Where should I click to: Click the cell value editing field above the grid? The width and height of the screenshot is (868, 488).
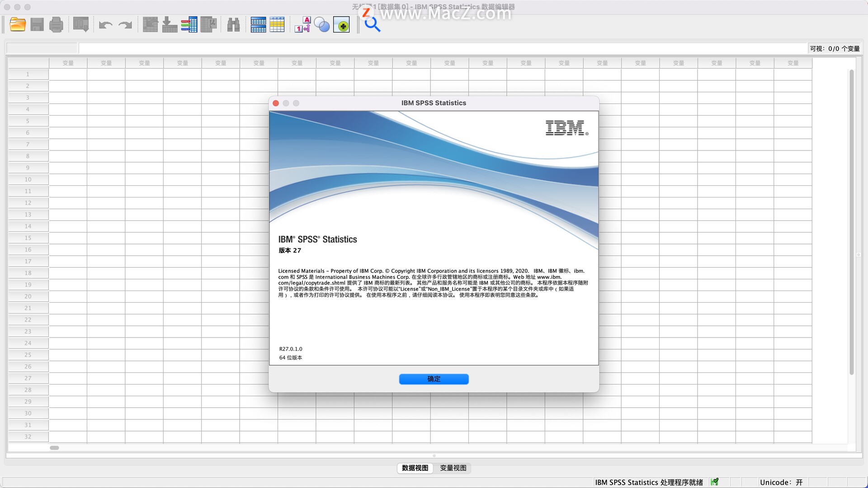(x=443, y=48)
